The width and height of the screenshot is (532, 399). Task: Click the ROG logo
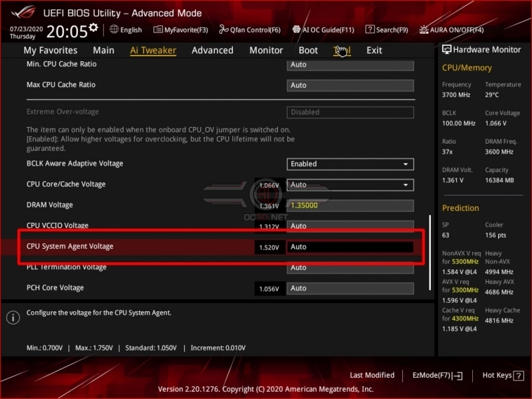click(x=23, y=12)
